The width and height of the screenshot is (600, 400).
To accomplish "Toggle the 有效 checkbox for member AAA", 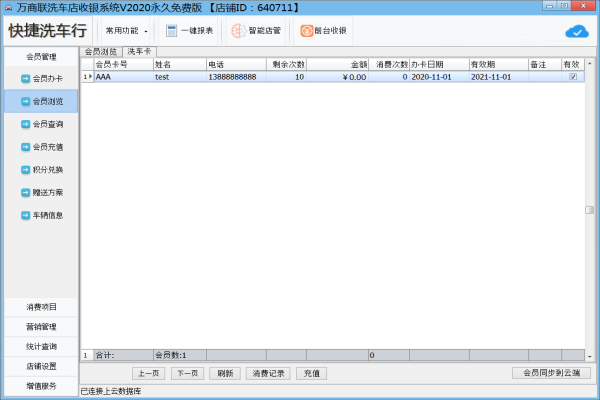I will point(573,77).
